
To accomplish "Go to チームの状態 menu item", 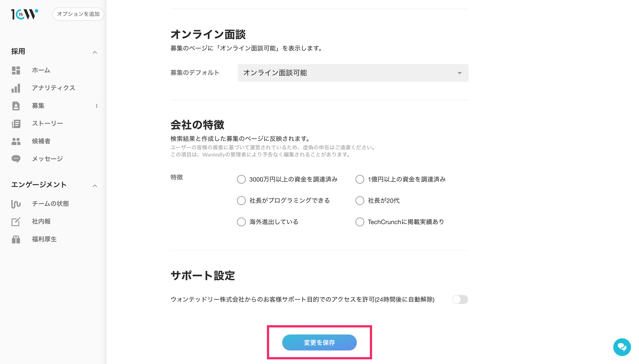I will coord(50,204).
